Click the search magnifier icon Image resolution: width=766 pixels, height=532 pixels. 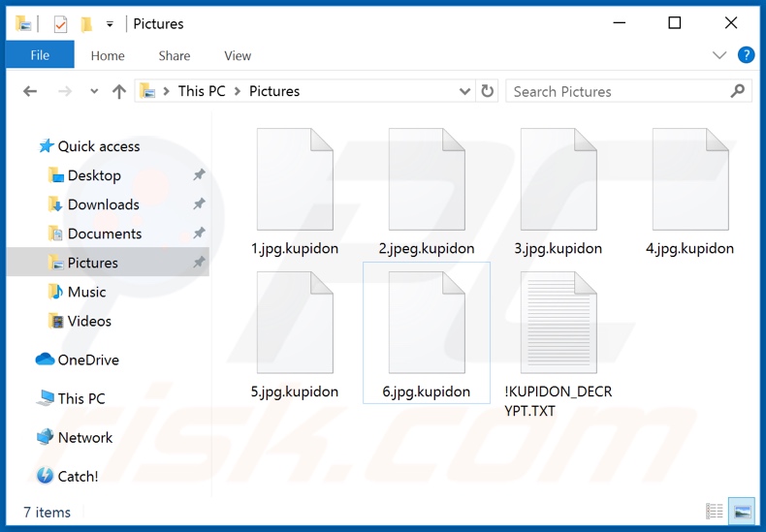[738, 91]
